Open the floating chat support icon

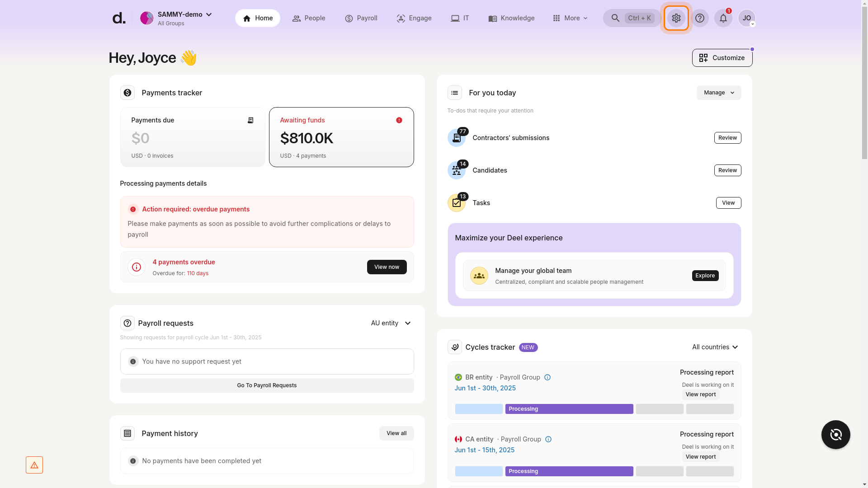(x=835, y=435)
